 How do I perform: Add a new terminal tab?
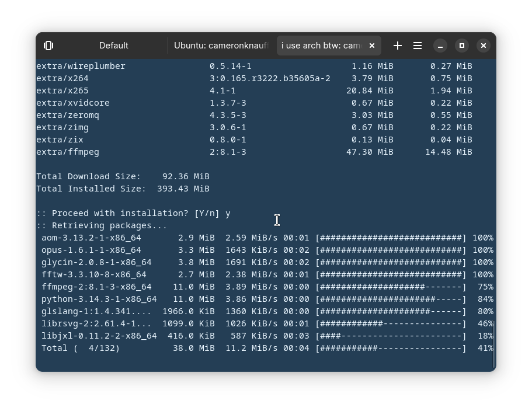tap(398, 46)
